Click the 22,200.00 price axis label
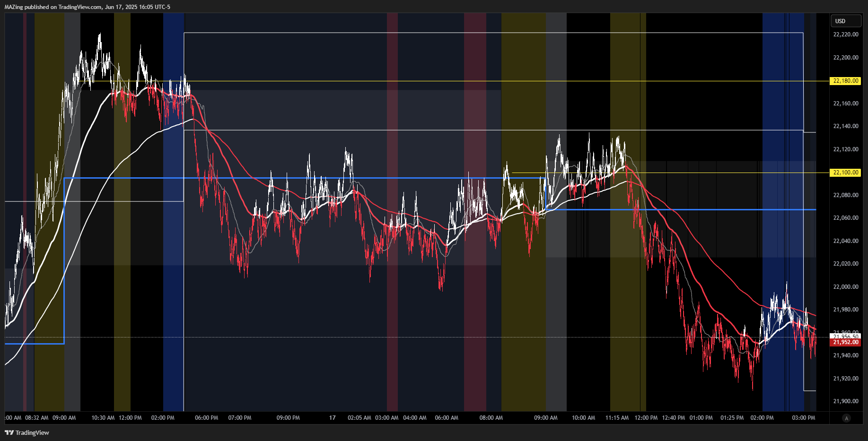Image resolution: width=868 pixels, height=441 pixels. (846, 58)
